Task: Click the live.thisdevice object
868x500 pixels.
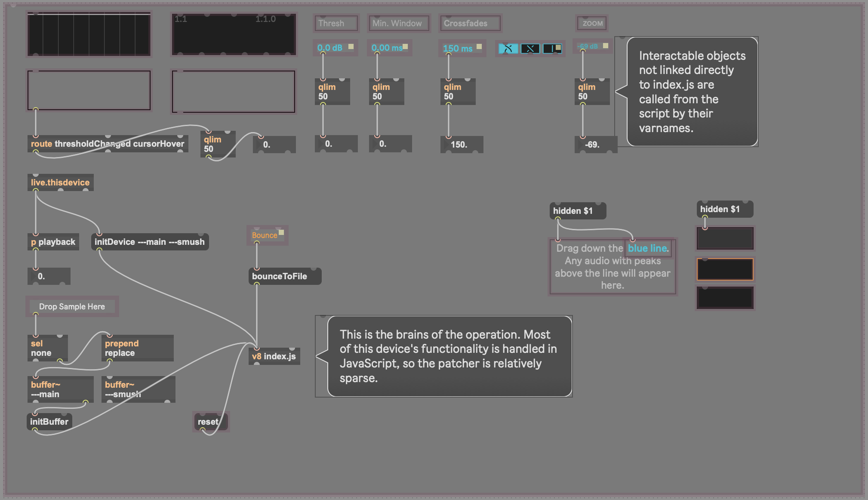Action: coord(60,182)
